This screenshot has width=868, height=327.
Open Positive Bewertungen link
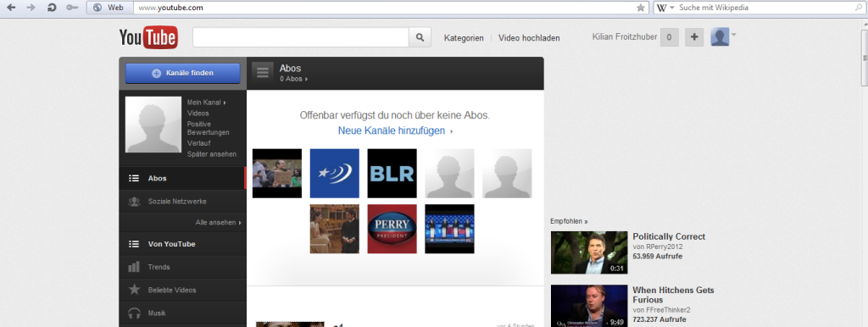[209, 128]
